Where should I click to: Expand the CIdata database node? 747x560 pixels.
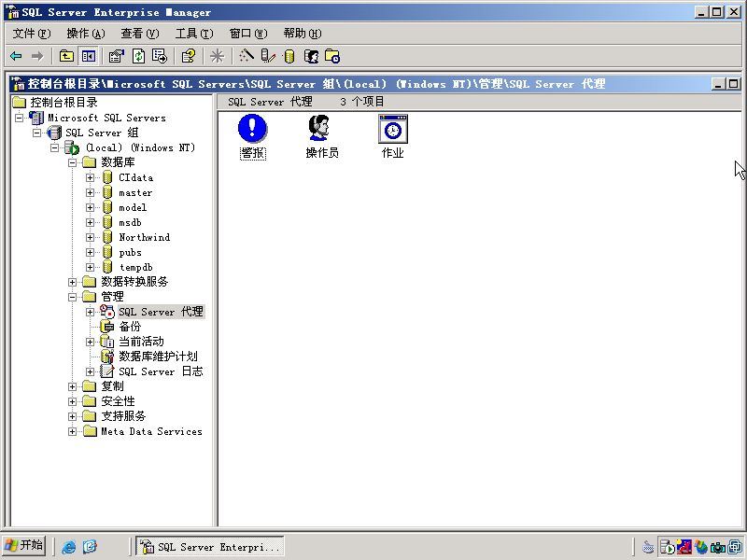90,177
